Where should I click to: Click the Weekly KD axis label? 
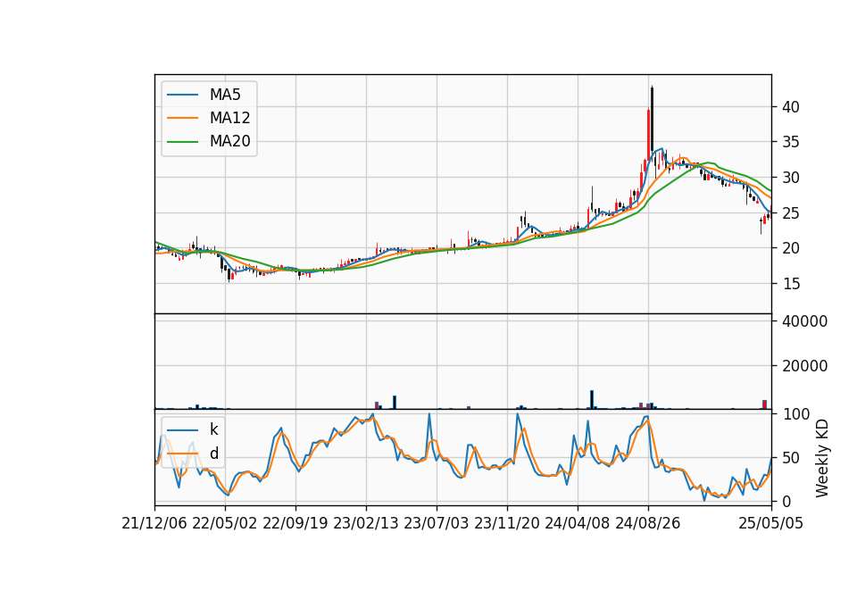821,458
